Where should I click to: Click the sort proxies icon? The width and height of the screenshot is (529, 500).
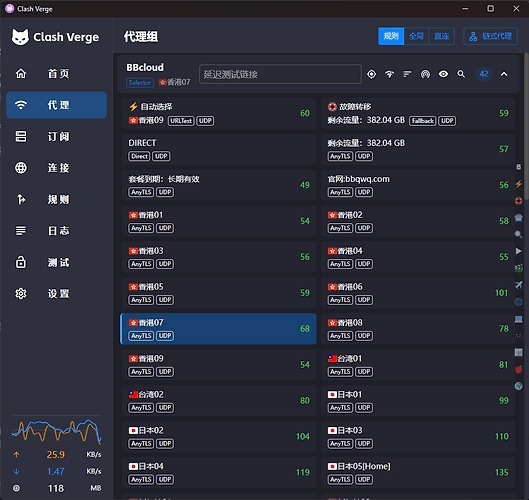click(407, 74)
